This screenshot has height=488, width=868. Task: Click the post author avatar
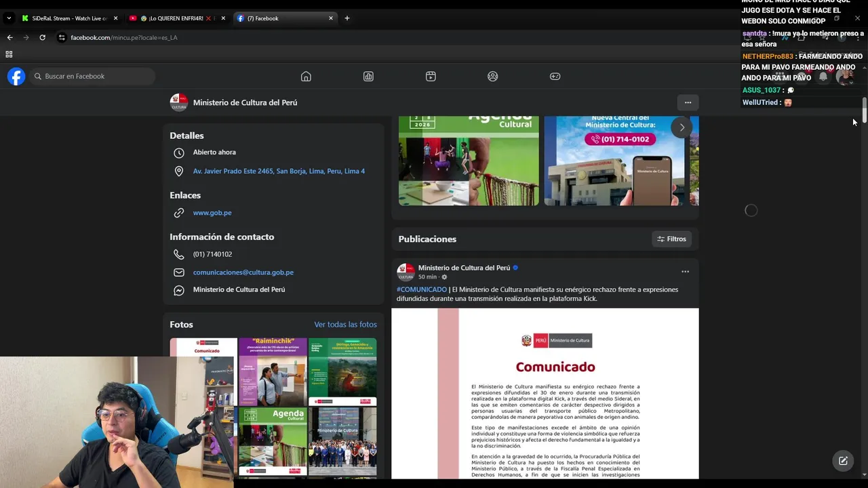(406, 272)
